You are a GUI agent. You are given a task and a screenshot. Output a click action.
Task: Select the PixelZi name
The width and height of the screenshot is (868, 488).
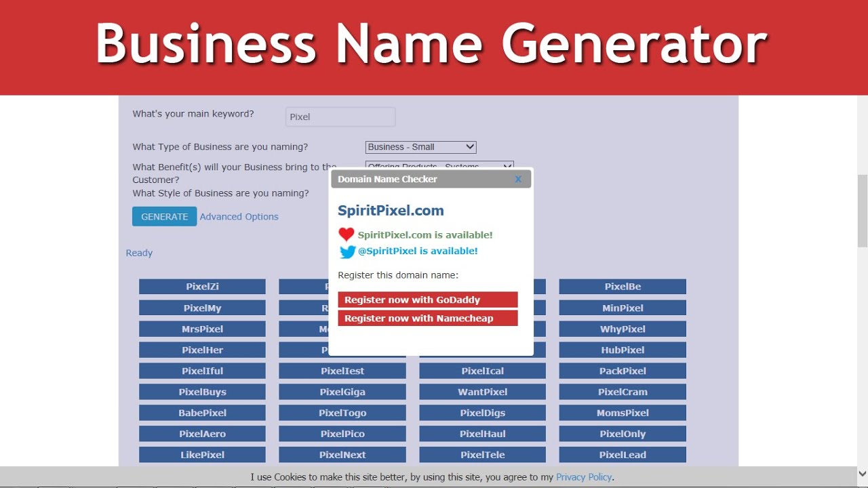(x=202, y=287)
